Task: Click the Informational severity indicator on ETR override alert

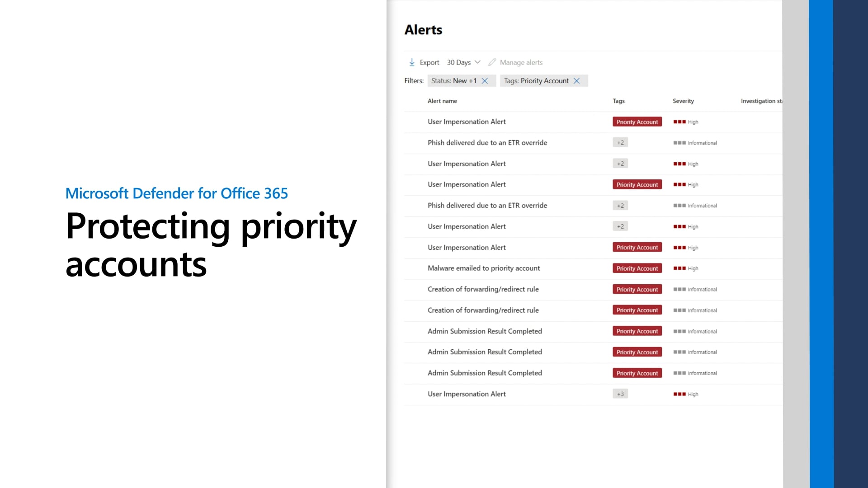Action: [x=679, y=142]
